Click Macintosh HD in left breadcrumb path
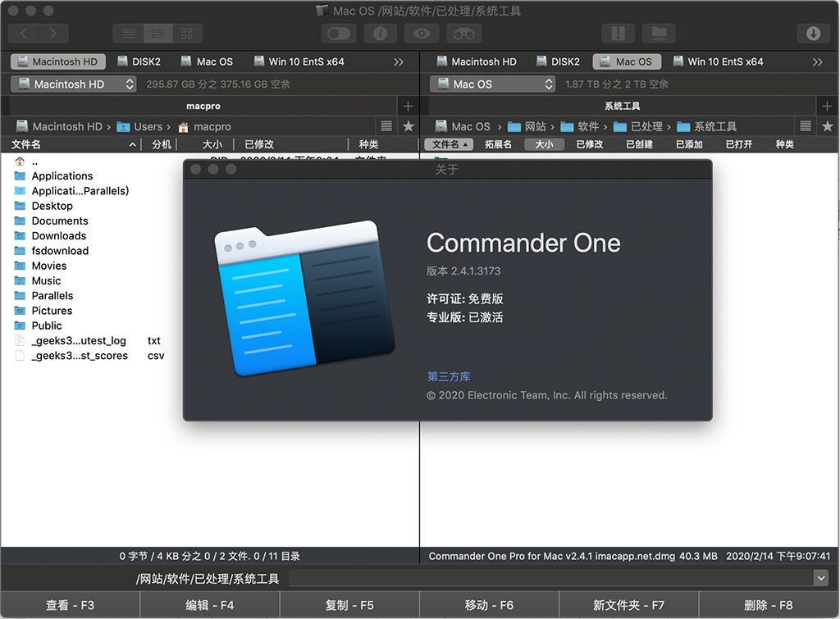This screenshot has width=840, height=619. pos(59,127)
